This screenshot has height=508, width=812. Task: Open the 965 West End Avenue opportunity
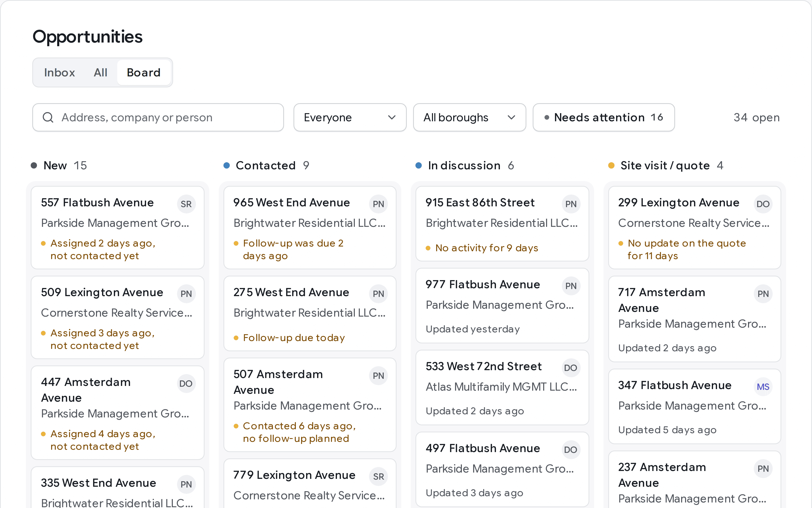[310, 227]
